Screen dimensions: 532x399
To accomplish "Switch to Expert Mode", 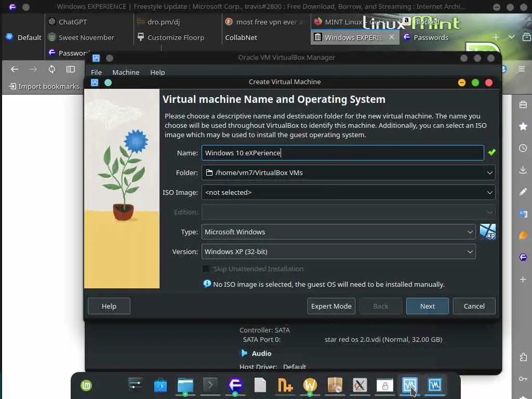I will click(331, 306).
